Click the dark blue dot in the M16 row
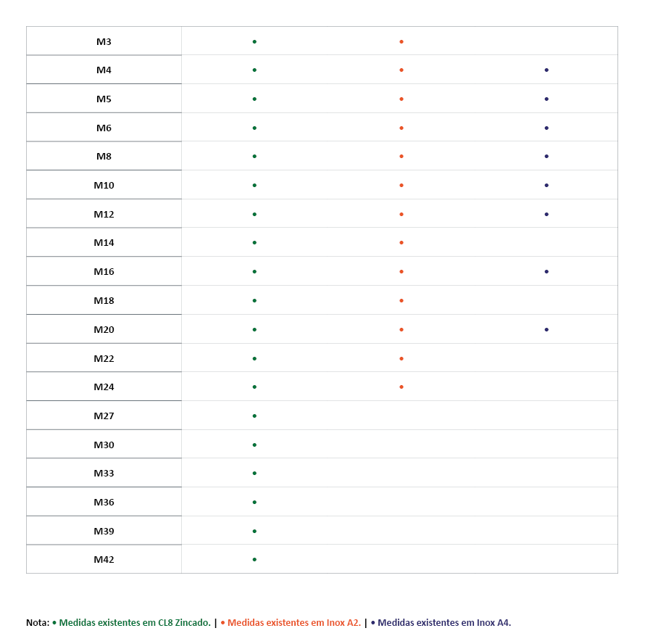 tap(546, 271)
